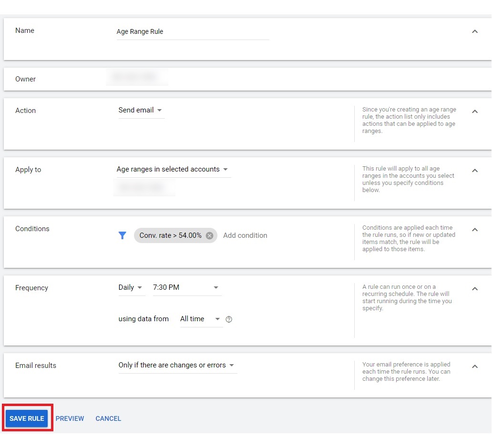Click the blurred selected account under Apply to
The width and height of the screenshot is (493, 448).
[x=144, y=188]
